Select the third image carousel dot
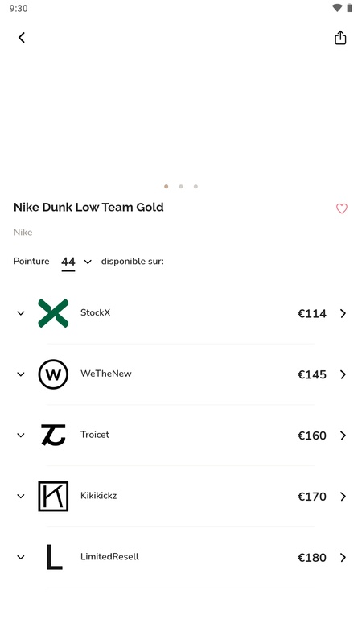The image size is (362, 644). point(195,187)
